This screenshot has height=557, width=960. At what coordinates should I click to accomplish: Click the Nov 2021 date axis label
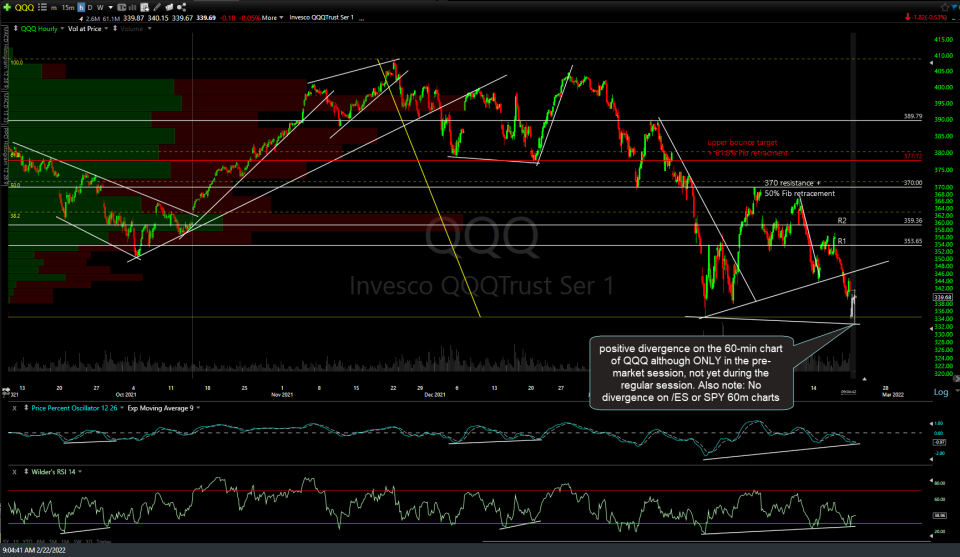coord(282,395)
